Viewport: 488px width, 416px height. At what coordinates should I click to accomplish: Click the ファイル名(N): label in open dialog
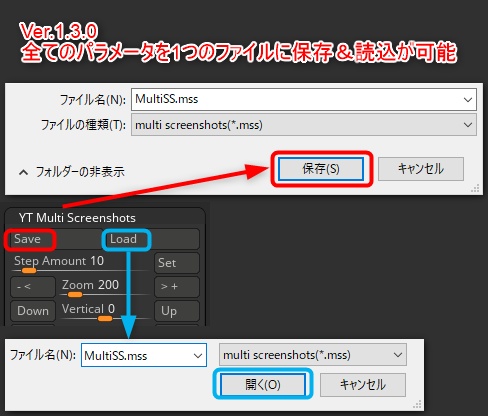[43, 355]
